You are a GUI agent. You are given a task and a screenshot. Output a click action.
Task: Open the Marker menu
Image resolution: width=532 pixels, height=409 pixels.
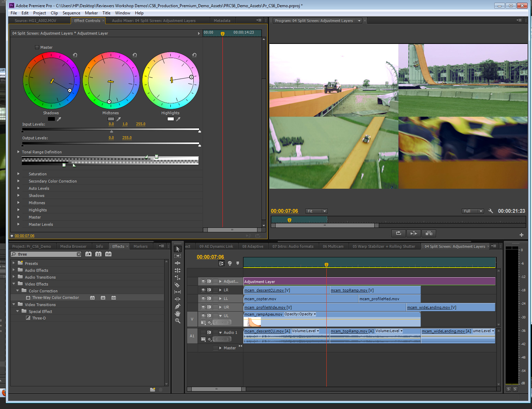pyautogui.click(x=91, y=13)
